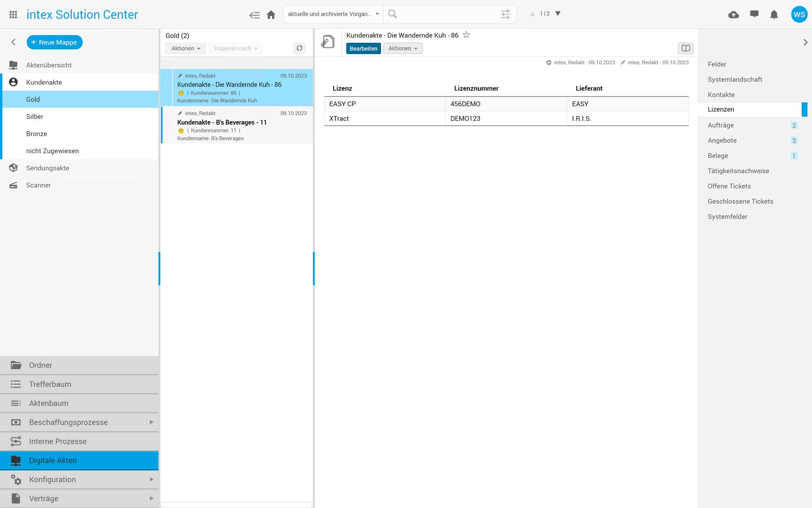Open the list Aktionen dropdown
Screen dimensions: 812x508
tap(185, 48)
